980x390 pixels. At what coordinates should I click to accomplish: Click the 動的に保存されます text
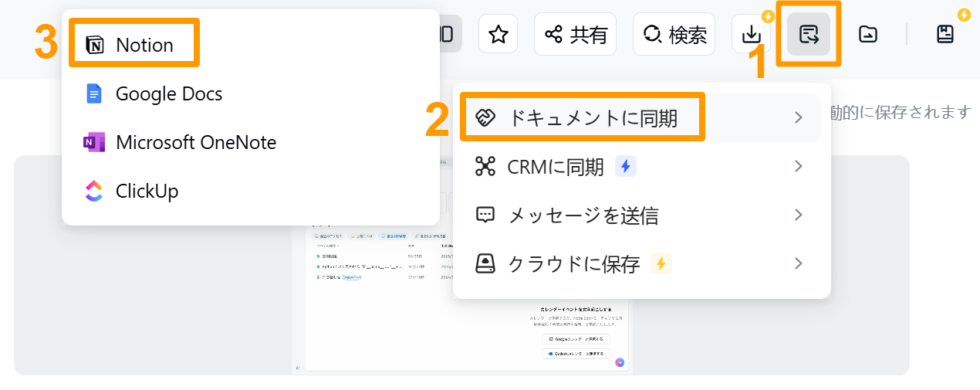coord(900,113)
